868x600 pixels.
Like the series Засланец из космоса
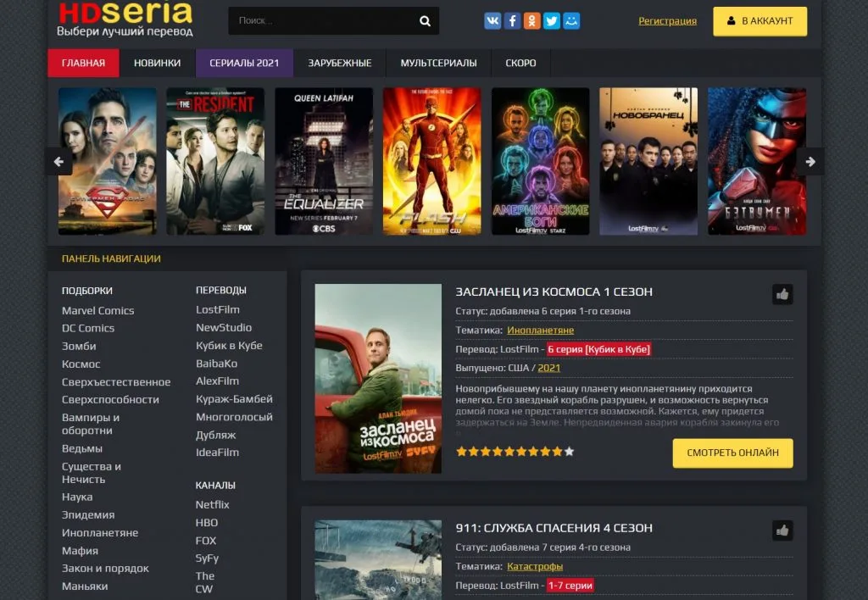(782, 294)
